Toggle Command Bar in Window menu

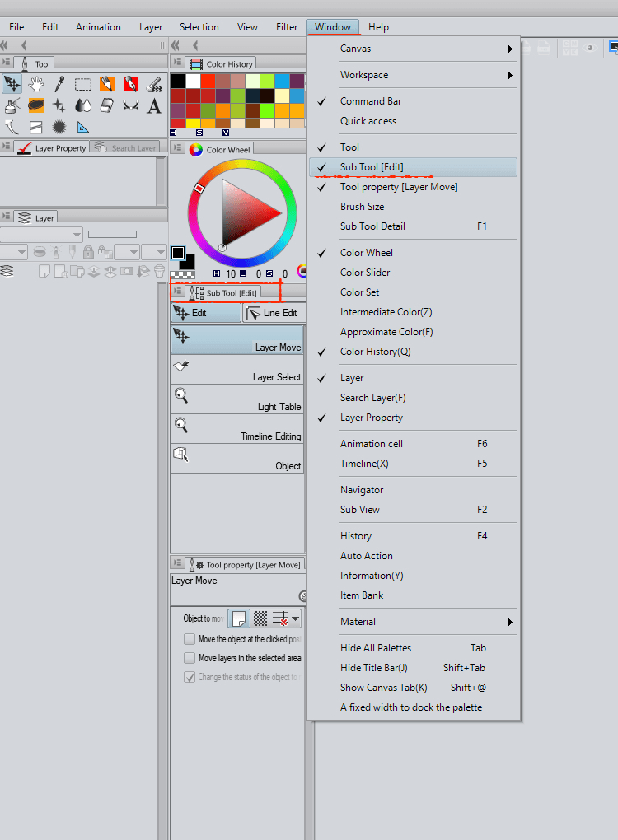413,101
